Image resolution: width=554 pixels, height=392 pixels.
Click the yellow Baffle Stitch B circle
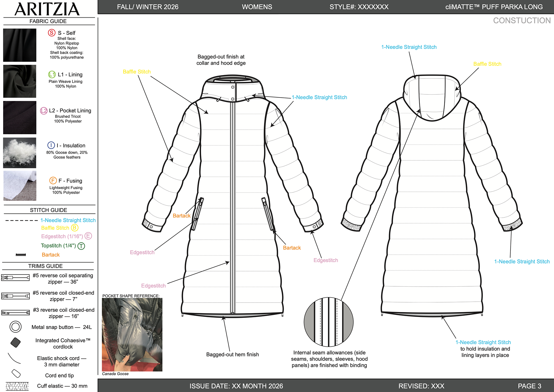point(74,228)
